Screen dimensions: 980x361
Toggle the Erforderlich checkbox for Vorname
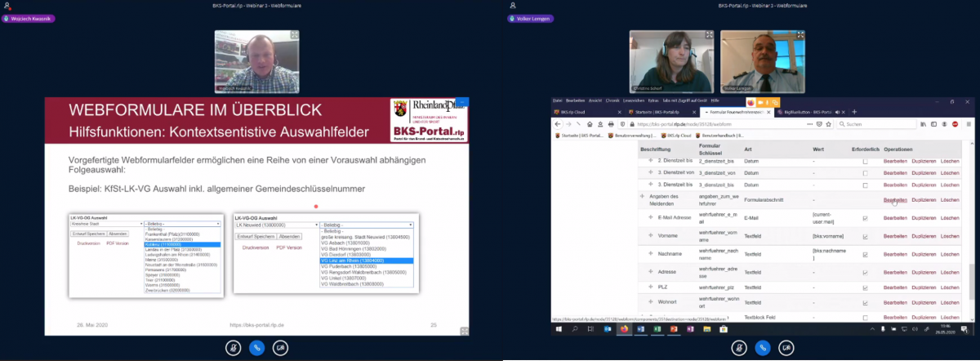point(865,236)
